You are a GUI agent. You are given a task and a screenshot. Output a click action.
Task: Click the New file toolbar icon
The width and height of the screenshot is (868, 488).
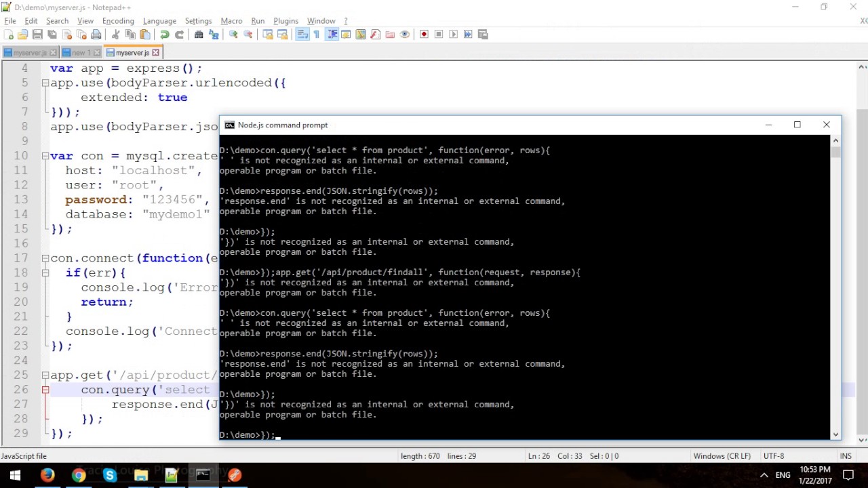coord(9,34)
